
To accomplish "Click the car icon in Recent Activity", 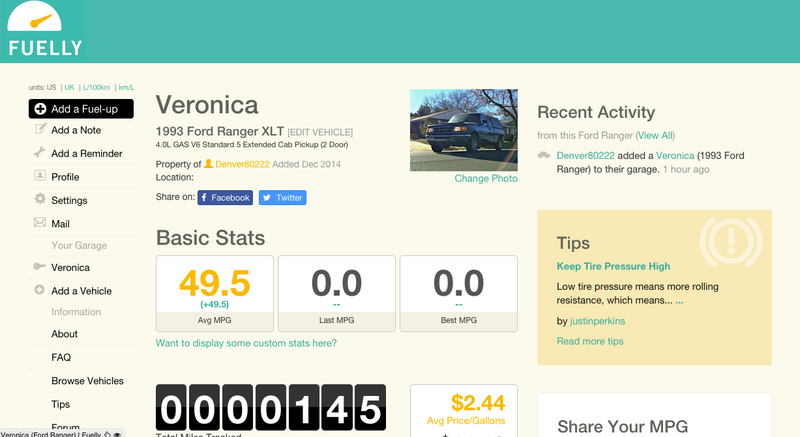I will (x=544, y=155).
